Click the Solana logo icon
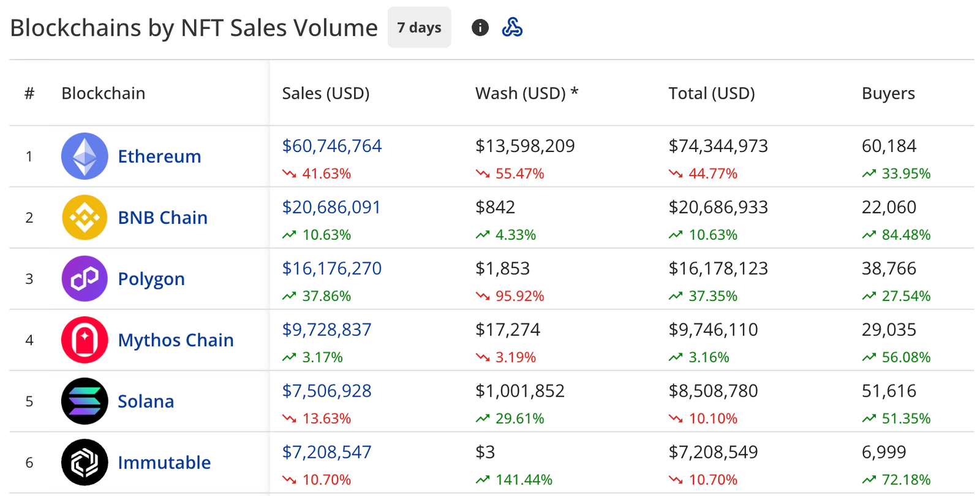The width and height of the screenshot is (980, 496). [x=85, y=402]
